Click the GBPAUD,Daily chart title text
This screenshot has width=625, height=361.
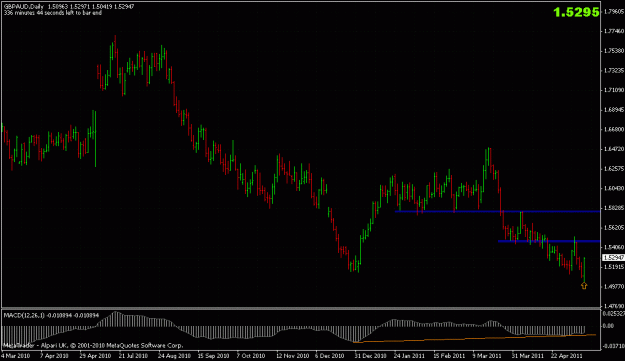24,7
